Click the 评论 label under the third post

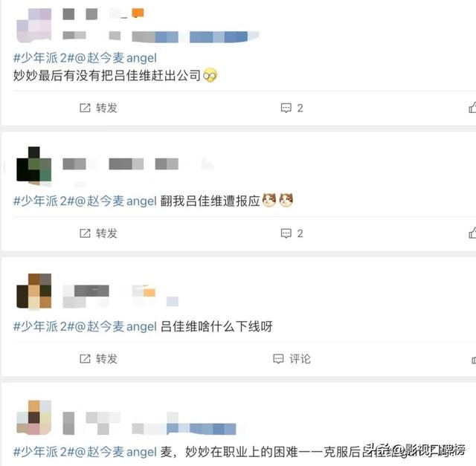300,359
